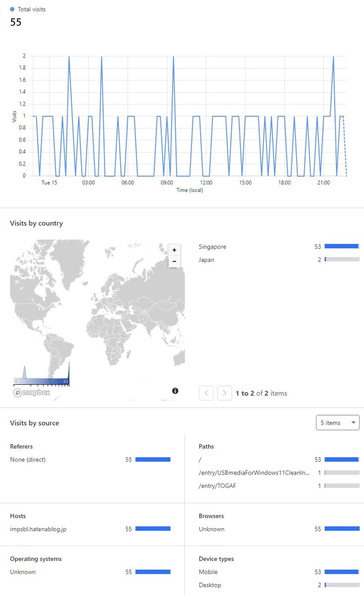The image size is (364, 595).
Task: Go to previous page of countries
Action: pyautogui.click(x=206, y=393)
